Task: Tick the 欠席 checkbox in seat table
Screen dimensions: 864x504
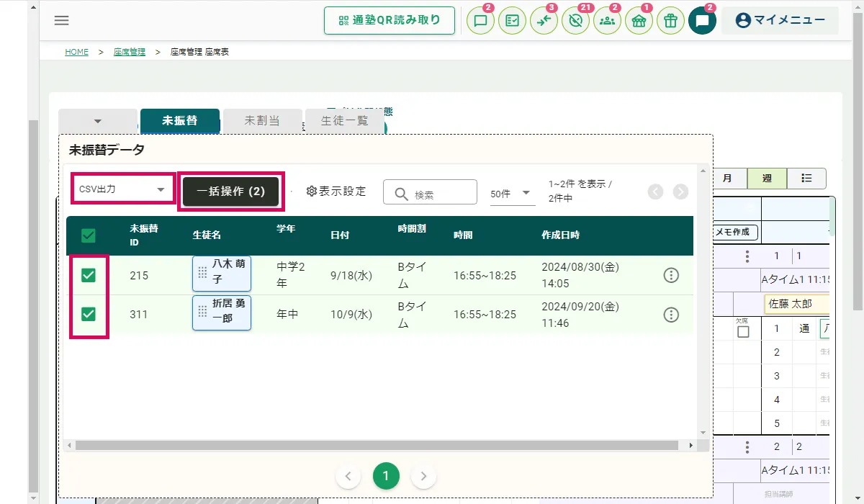Action: [x=743, y=332]
